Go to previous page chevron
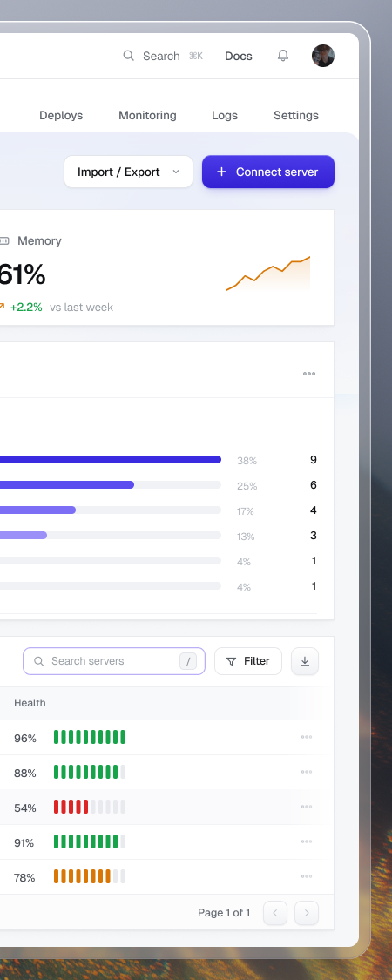This screenshot has height=980, width=392. click(275, 913)
